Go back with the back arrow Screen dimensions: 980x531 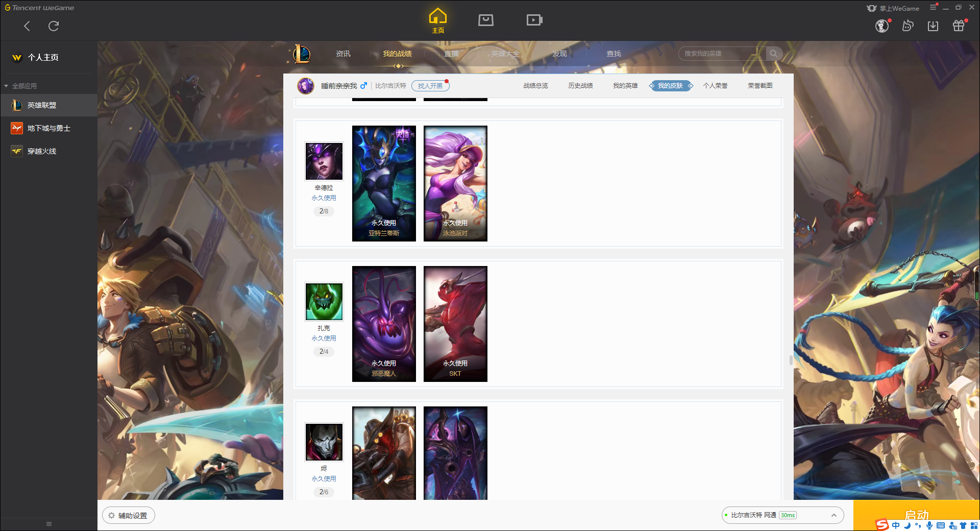pyautogui.click(x=27, y=26)
